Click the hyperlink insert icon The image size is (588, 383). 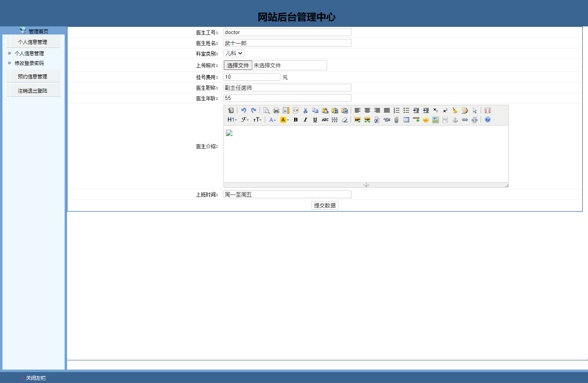(x=464, y=119)
